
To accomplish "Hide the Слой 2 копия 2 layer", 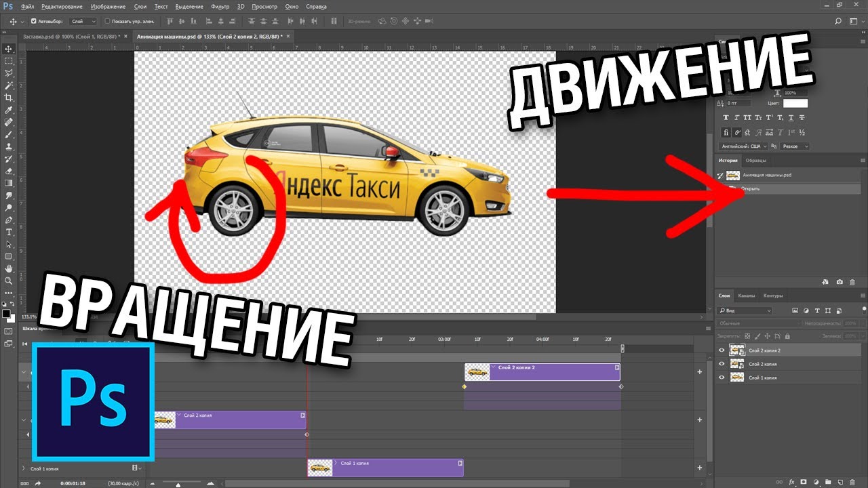I will [722, 350].
